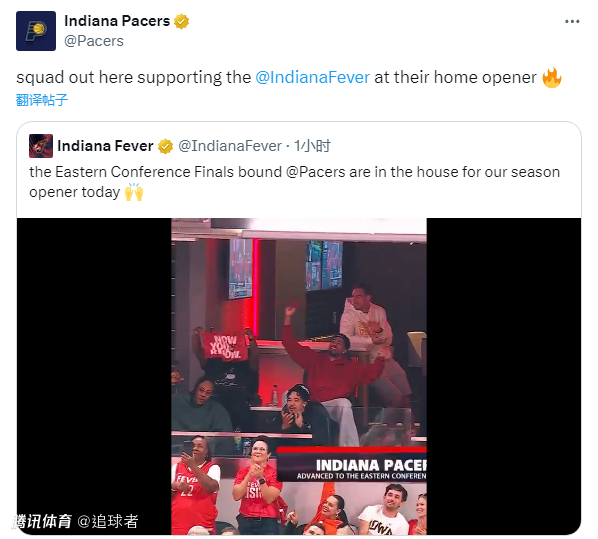Play the embedded Pacers suite video

pyautogui.click(x=299, y=376)
